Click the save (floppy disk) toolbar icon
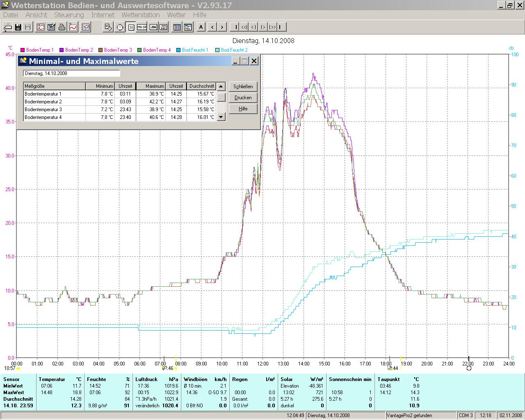The width and height of the screenshot is (525, 420). tap(18, 27)
